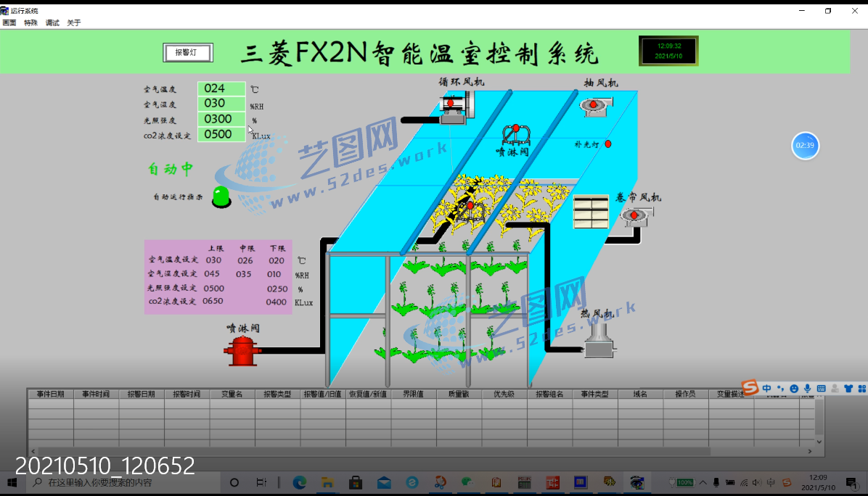Click 空气湿度设定 middle limit value 035
The width and height of the screenshot is (868, 496).
click(243, 274)
